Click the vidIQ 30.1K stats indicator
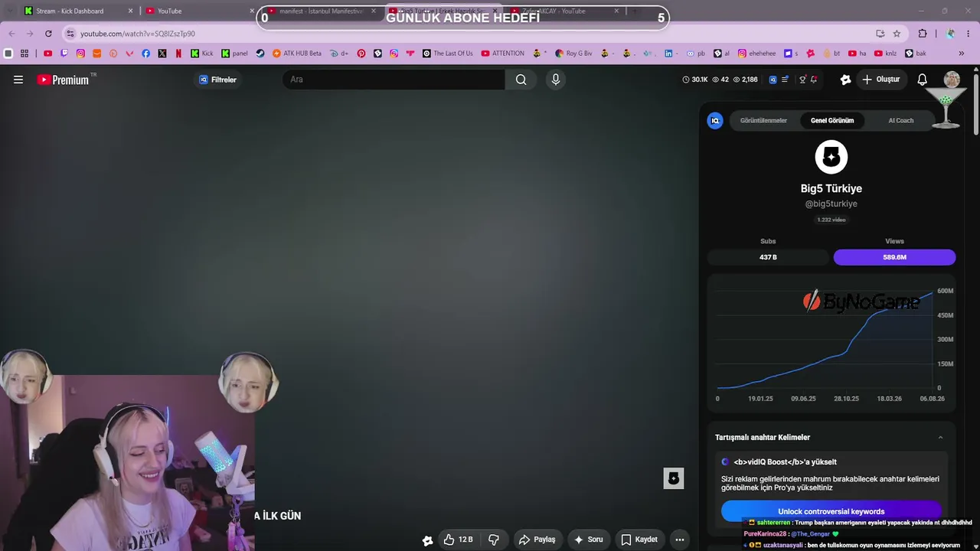This screenshot has height=551, width=980. click(694, 80)
